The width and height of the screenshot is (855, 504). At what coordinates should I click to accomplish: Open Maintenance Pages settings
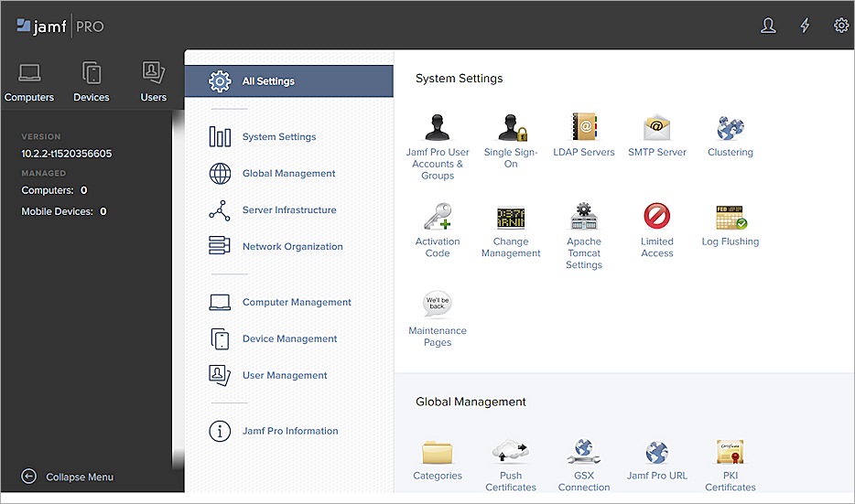[x=438, y=306]
